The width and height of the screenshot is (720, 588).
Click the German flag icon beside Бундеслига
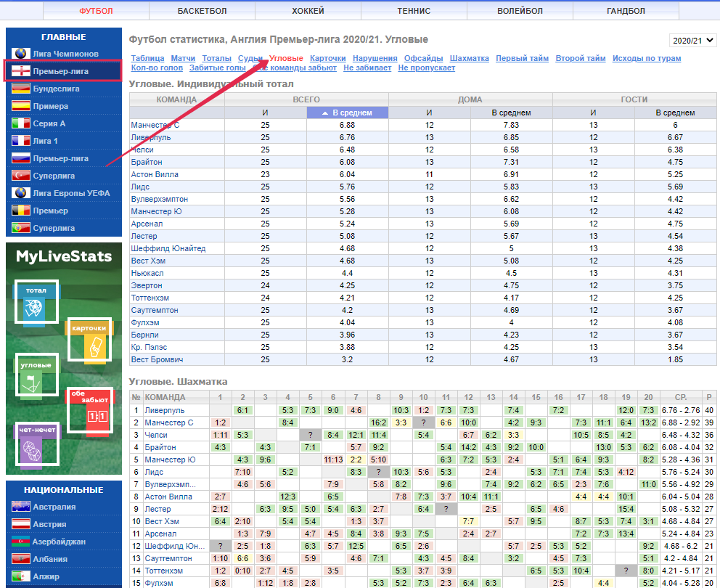[21, 89]
